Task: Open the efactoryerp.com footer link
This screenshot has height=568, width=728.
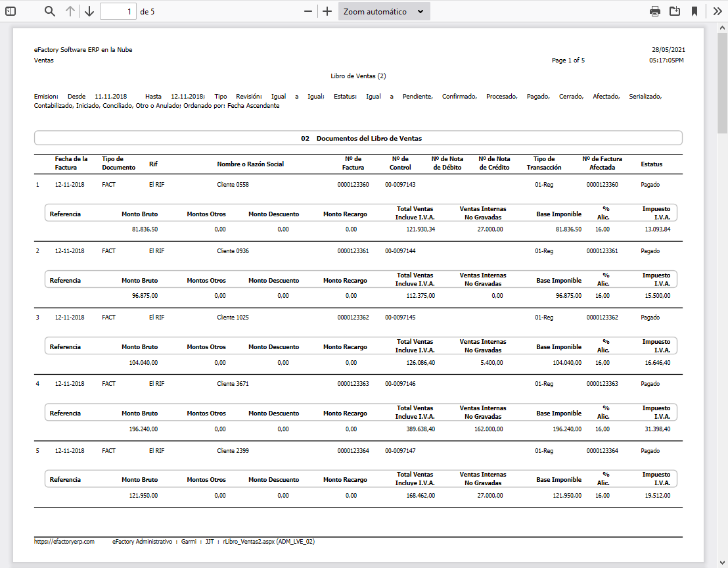Action: click(x=64, y=542)
